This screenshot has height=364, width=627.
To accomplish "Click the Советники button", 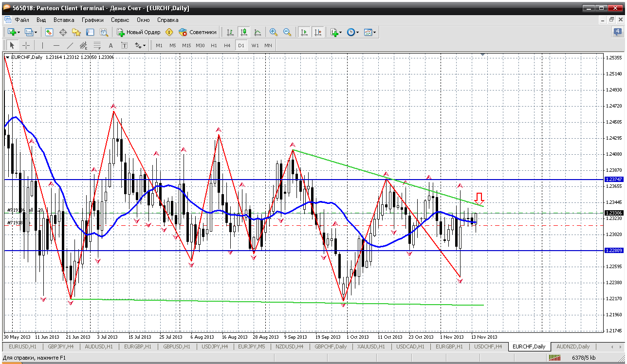I will click(x=198, y=32).
